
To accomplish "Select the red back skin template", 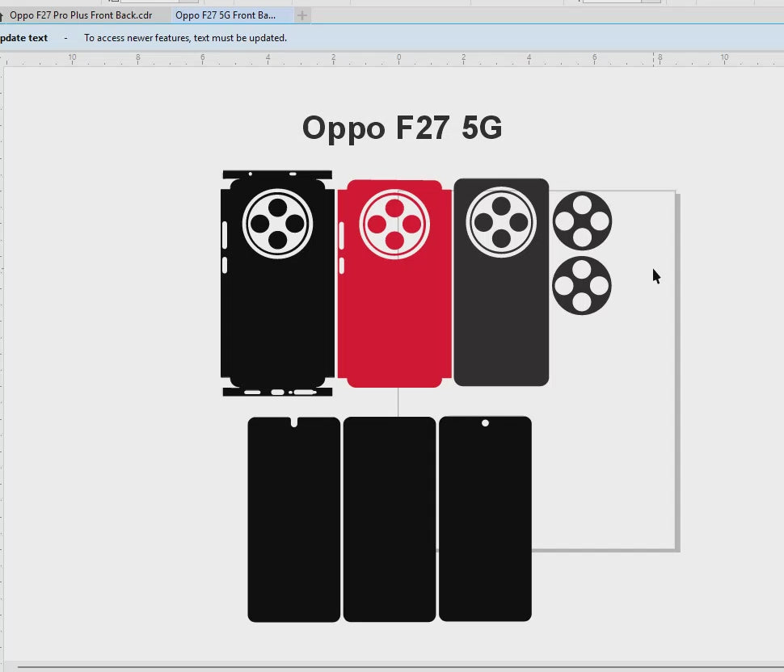I will (394, 323).
